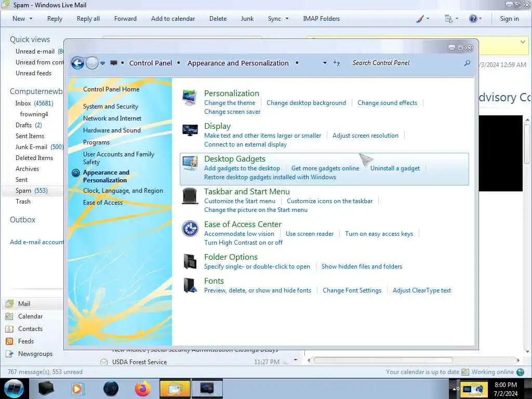Open Hardware and Sound category
This screenshot has height=399, width=532.
click(112, 130)
